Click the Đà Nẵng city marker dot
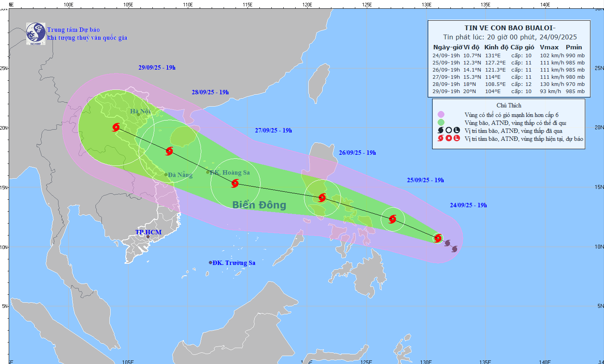The width and height of the screenshot is (604, 364). coord(166,175)
